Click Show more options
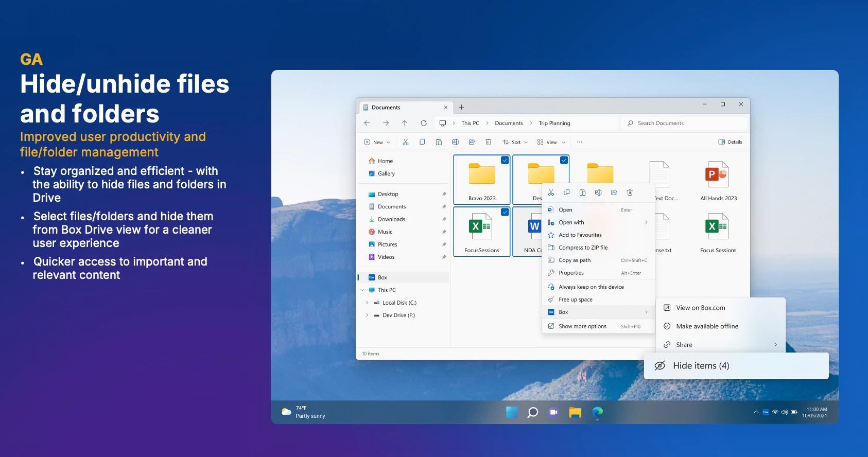 tap(598, 326)
